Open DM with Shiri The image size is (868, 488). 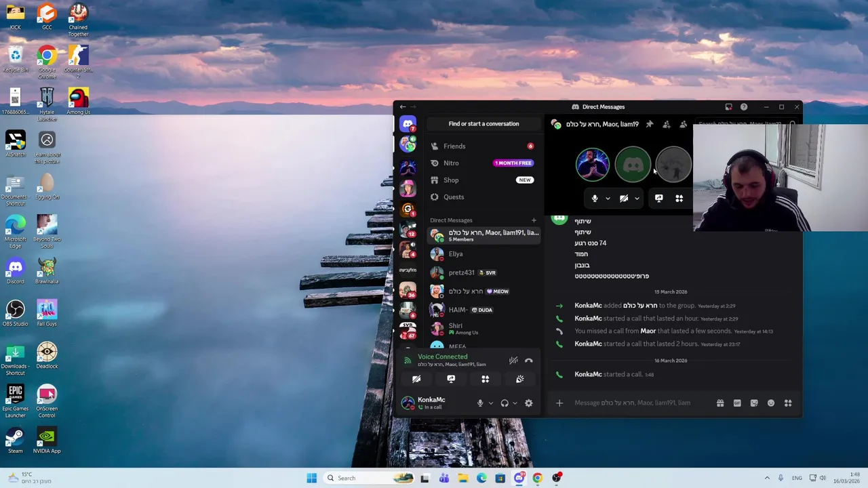click(x=484, y=329)
